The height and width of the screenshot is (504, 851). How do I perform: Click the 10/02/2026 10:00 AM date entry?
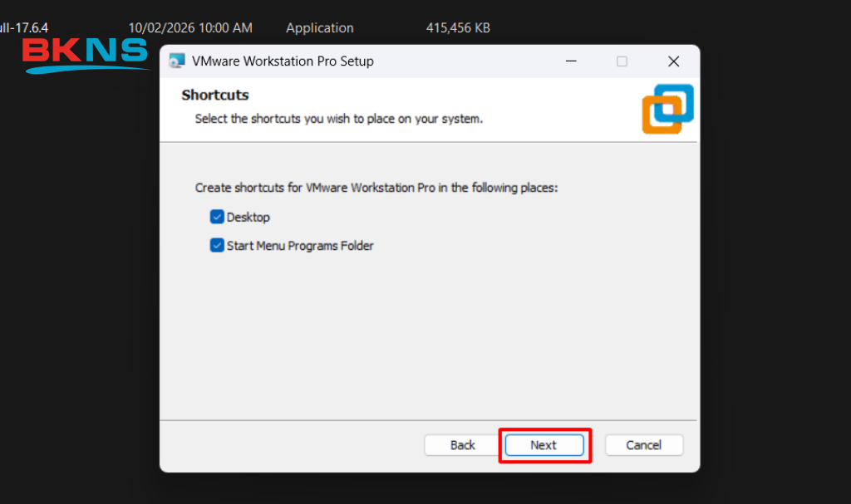click(190, 28)
